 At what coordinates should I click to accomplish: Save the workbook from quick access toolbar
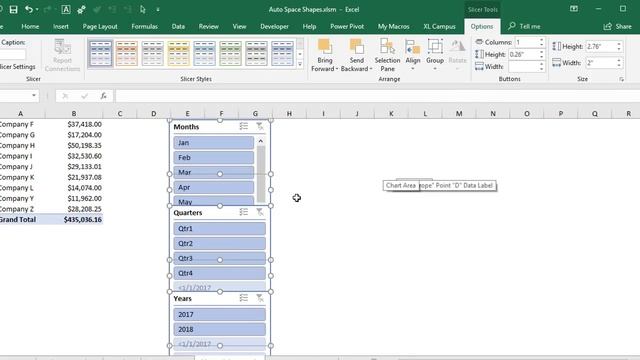pos(13,9)
